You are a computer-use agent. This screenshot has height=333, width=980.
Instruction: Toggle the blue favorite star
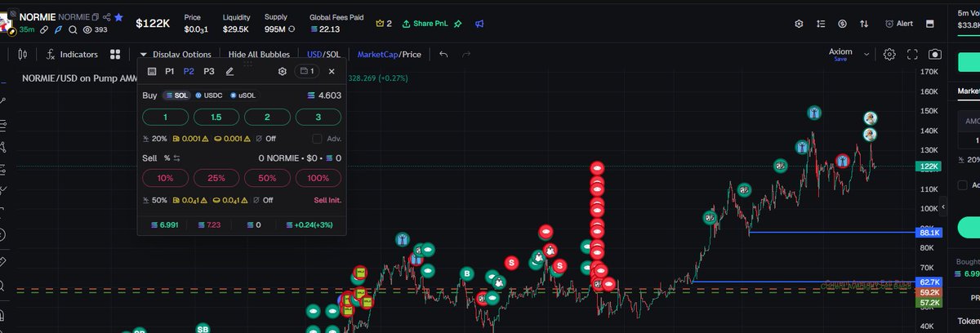(x=119, y=17)
